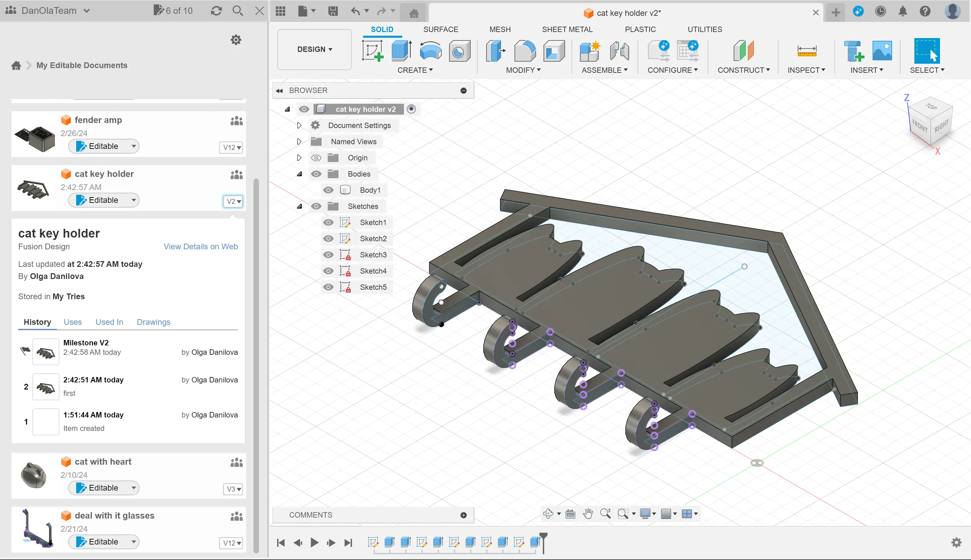Select the Revolve tool icon
Screen dimensions: 971x560
click(430, 51)
